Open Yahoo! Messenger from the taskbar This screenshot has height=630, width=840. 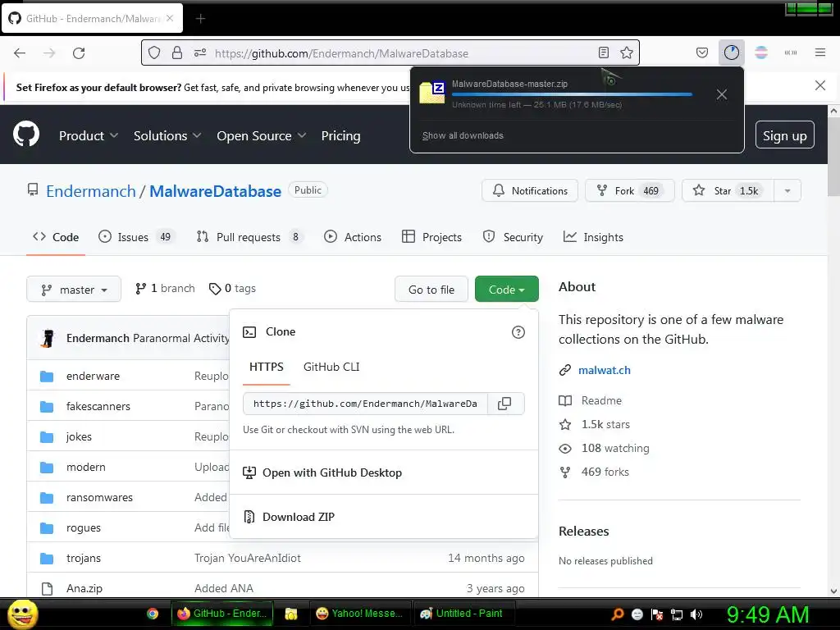pos(359,614)
